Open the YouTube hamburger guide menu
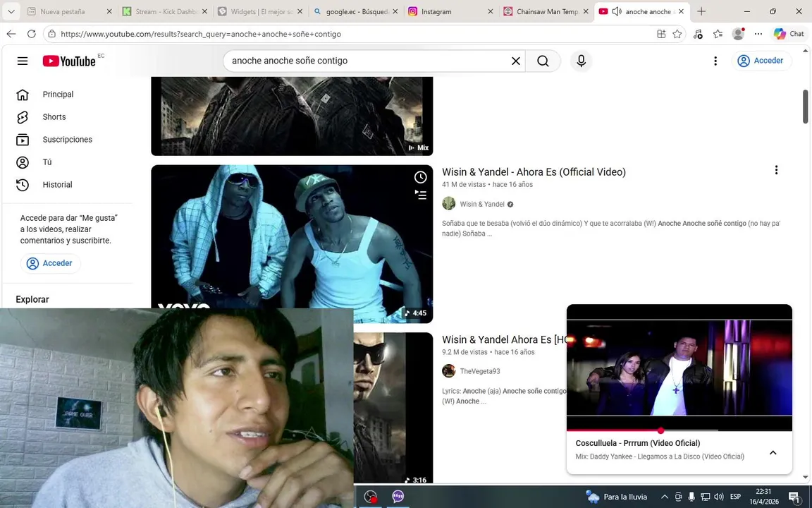This screenshot has height=508, width=812. tap(23, 61)
